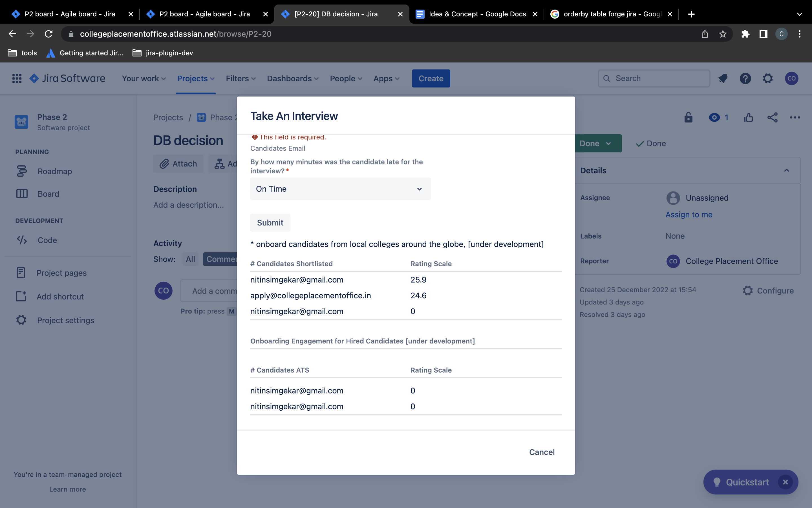812x508 pixels.
Task: Expand the Dashboards menu
Action: click(x=293, y=78)
